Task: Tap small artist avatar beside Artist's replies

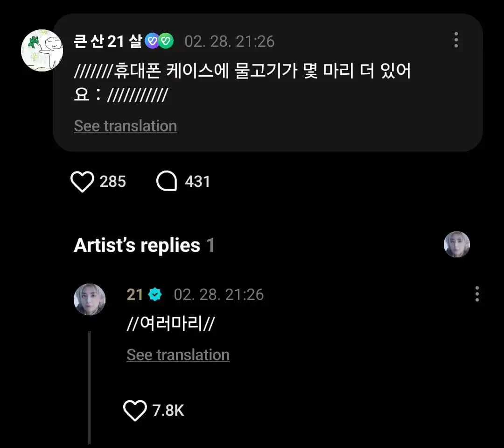Action: (456, 244)
